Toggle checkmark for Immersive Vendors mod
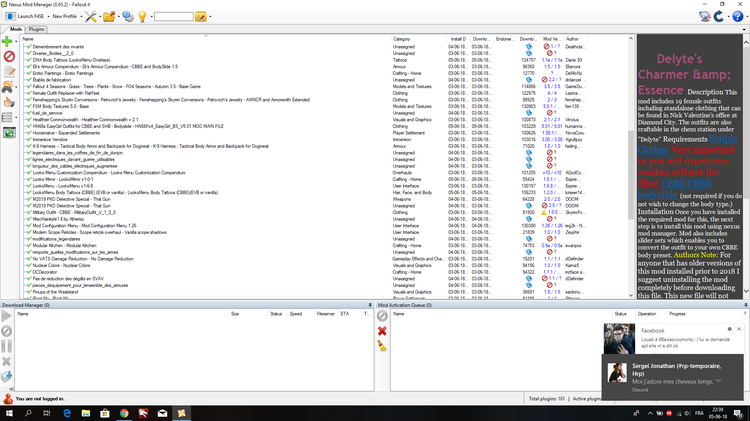This screenshot has height=421, width=750. [x=29, y=139]
